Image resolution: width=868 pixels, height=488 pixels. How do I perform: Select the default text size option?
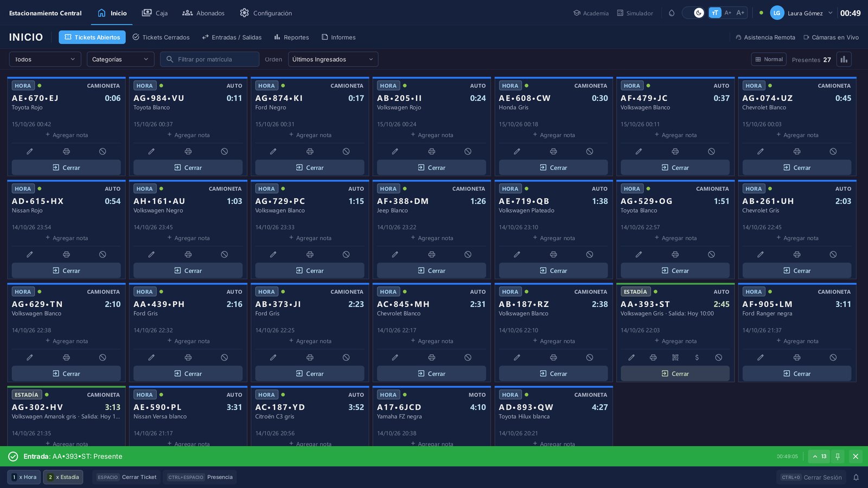click(x=715, y=13)
